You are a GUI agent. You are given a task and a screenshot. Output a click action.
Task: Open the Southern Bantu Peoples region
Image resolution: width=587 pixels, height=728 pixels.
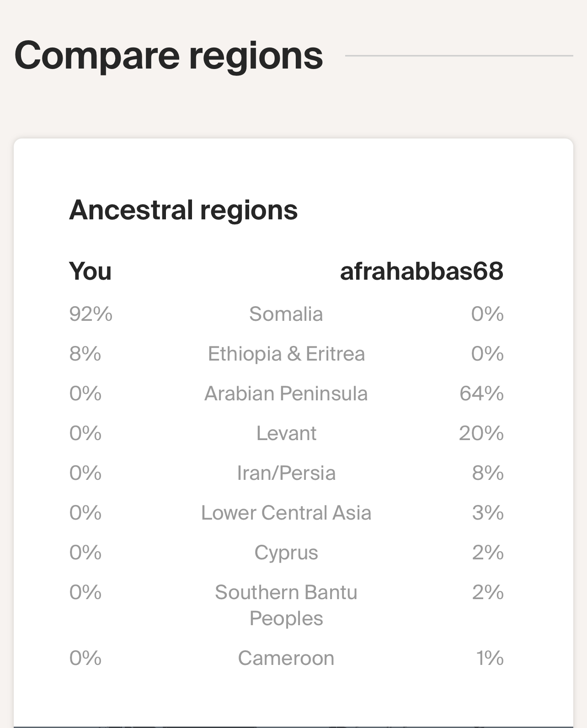pos(286,605)
